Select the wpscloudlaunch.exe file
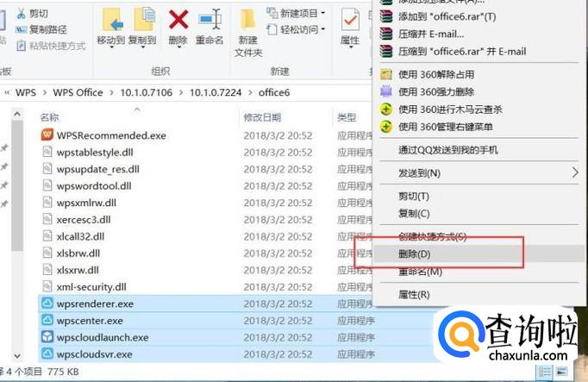Screen dimensions: 588x382 (x=103, y=337)
